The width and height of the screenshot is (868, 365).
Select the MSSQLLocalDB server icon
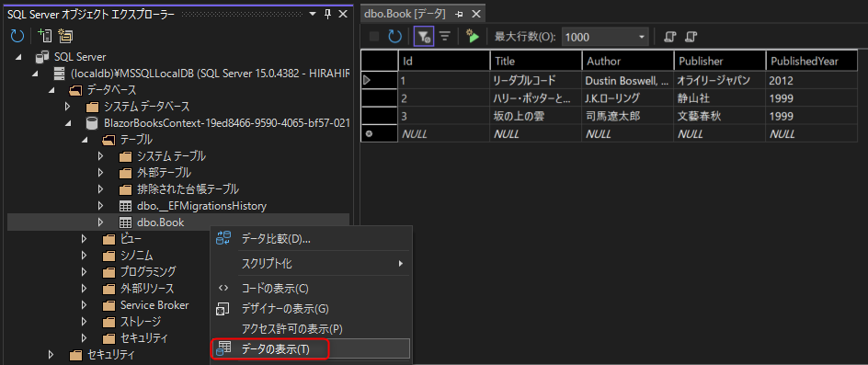59,74
